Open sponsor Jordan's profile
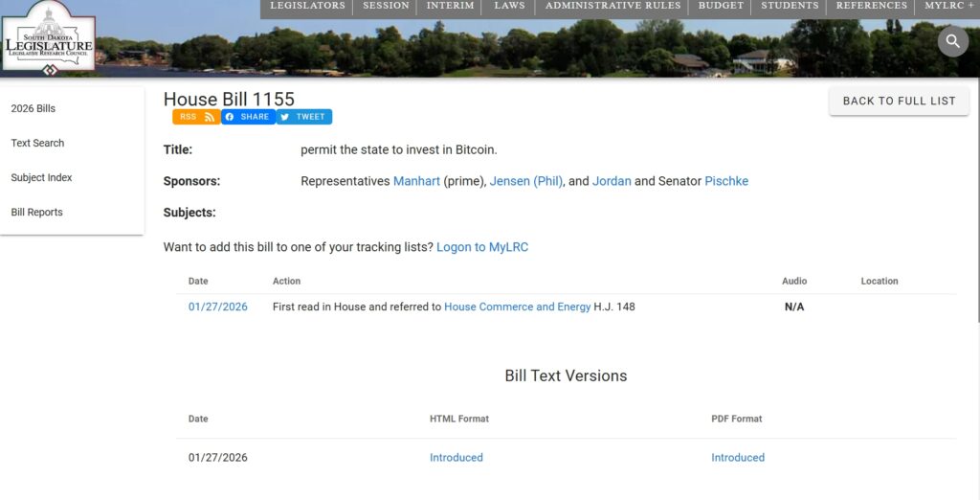This screenshot has width=980, height=500. 612,181
